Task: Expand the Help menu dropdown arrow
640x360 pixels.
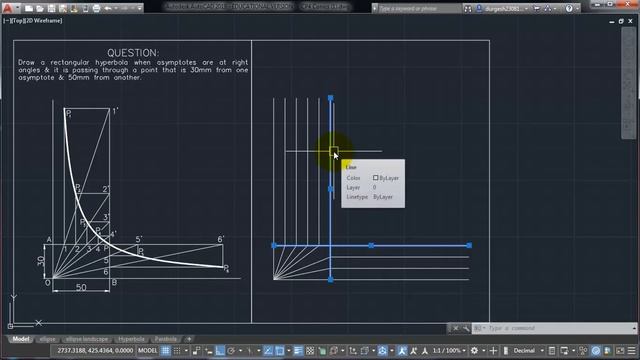Action: tap(577, 9)
